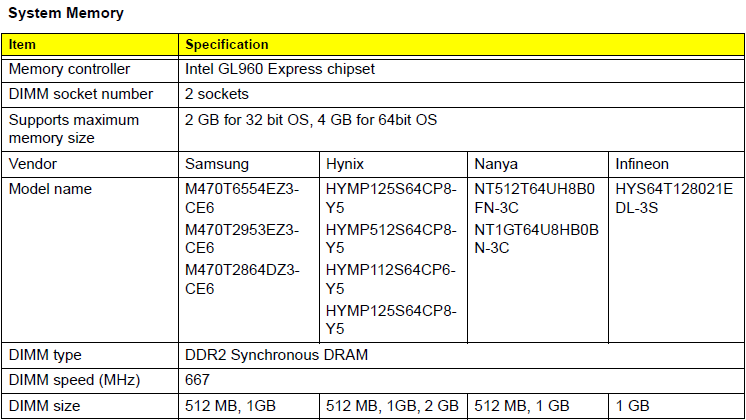Screen dimensions: 746x420
Task: Select model "M470T2953EZ3-CE6"
Action: tap(242, 239)
